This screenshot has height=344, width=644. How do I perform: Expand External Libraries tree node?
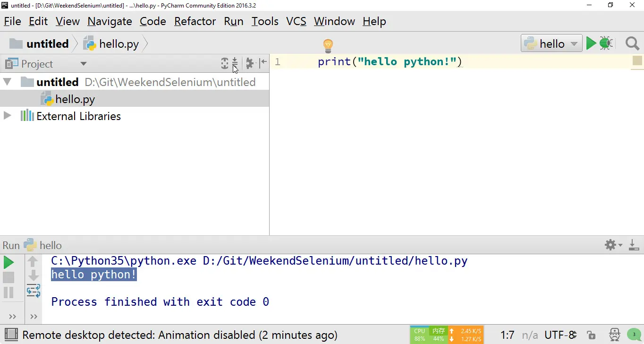(7, 116)
